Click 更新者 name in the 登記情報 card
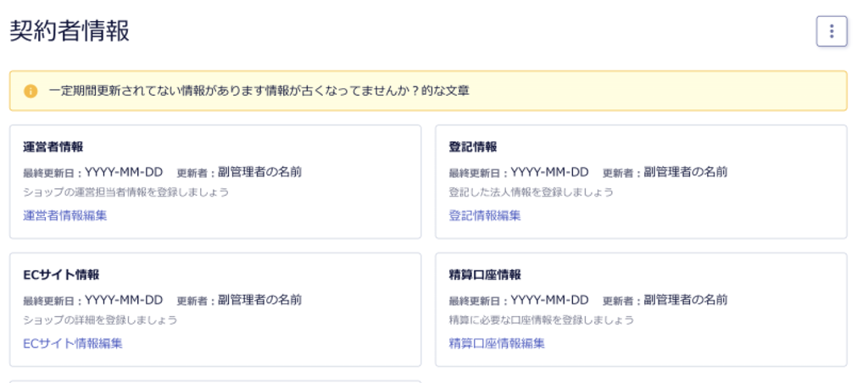 [685, 172]
